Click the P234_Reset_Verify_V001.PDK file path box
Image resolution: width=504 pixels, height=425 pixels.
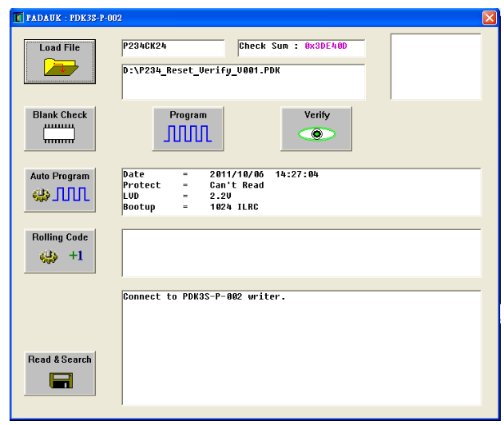[x=243, y=81]
